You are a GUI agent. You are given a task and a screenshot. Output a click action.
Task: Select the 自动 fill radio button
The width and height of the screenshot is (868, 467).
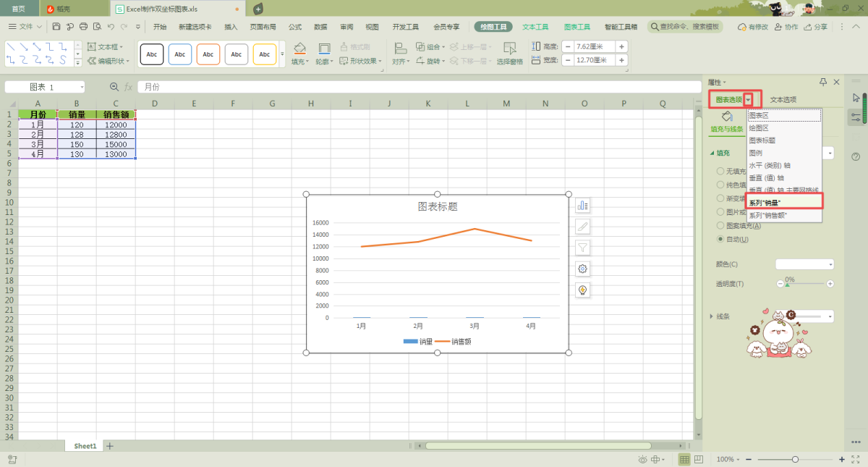pyautogui.click(x=720, y=239)
